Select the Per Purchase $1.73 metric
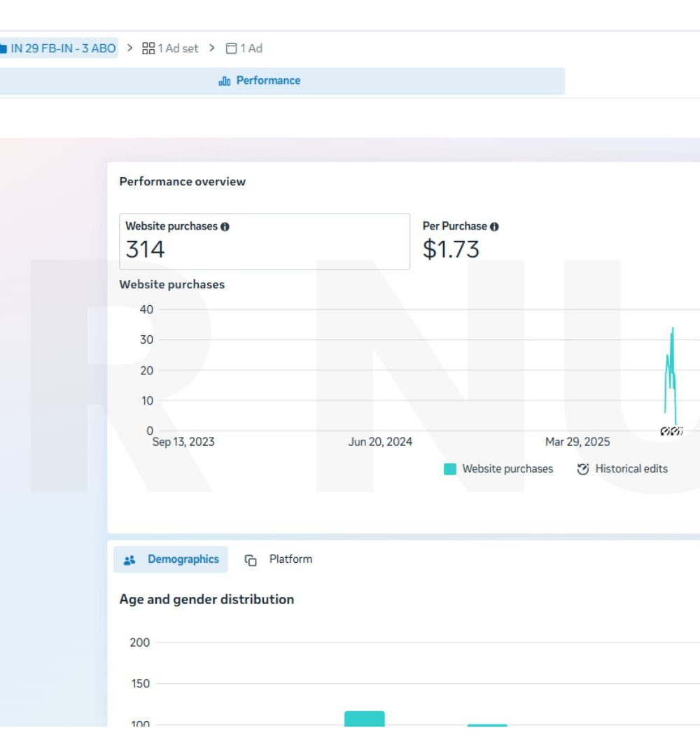Viewport: 700px width, 756px height. (x=461, y=241)
